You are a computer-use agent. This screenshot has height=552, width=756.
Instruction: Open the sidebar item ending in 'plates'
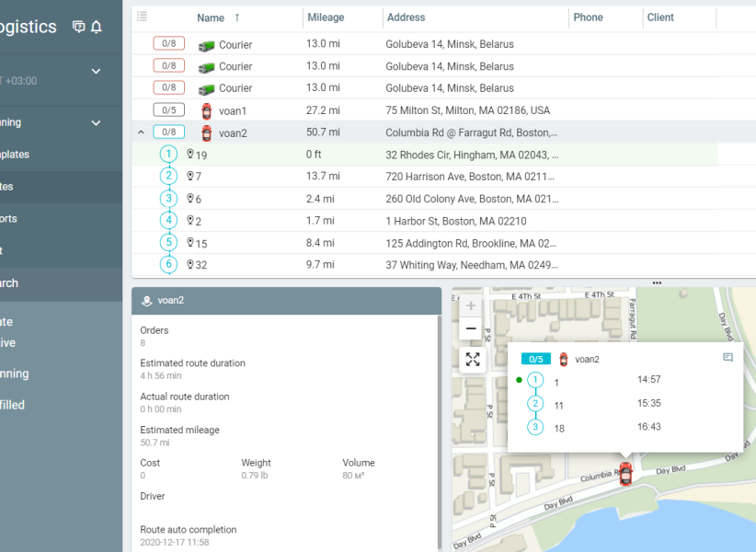tap(15, 155)
